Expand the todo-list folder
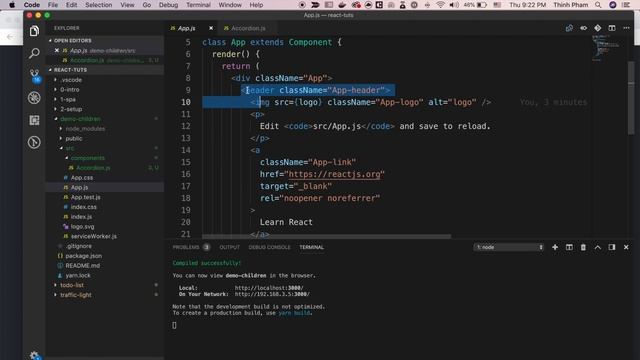640x360 pixels. [72, 285]
